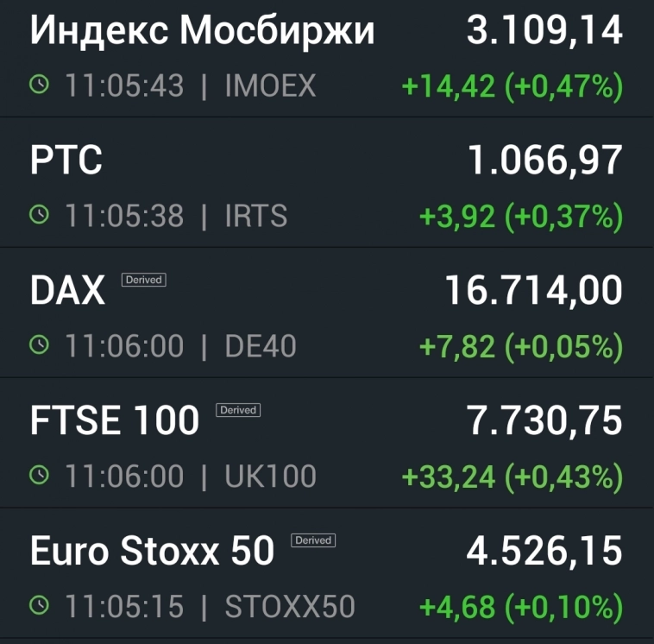Click the clock icon beside 11:05:43 IMOEX

40,85
